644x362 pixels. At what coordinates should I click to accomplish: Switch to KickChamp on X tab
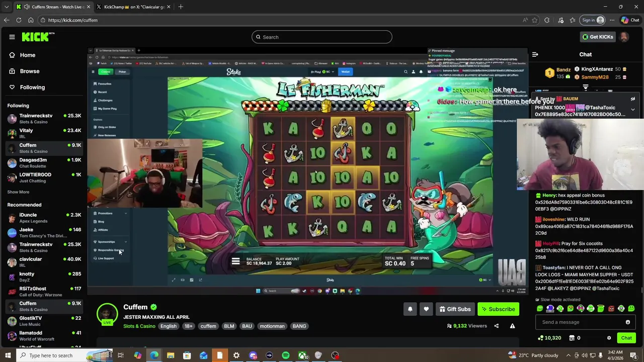[133, 7]
